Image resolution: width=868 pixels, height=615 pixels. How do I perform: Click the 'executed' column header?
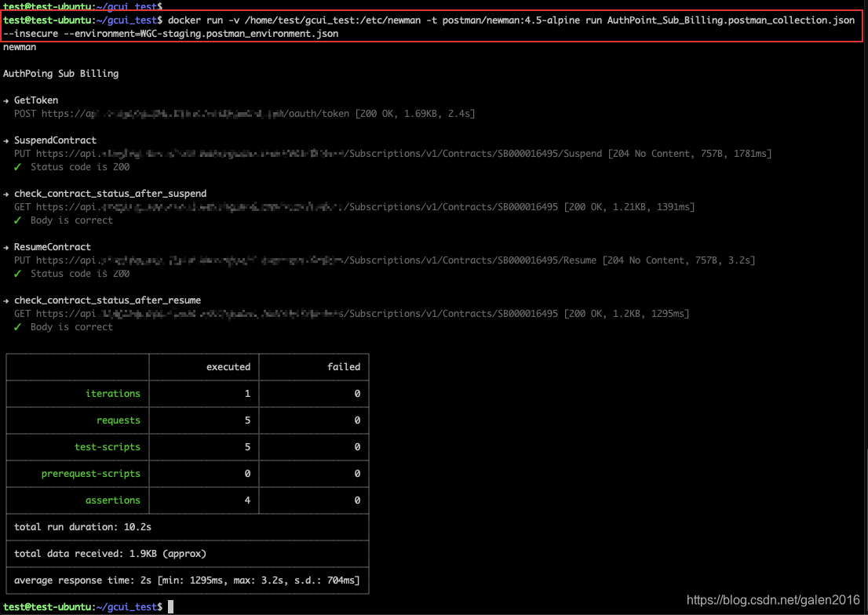click(228, 367)
